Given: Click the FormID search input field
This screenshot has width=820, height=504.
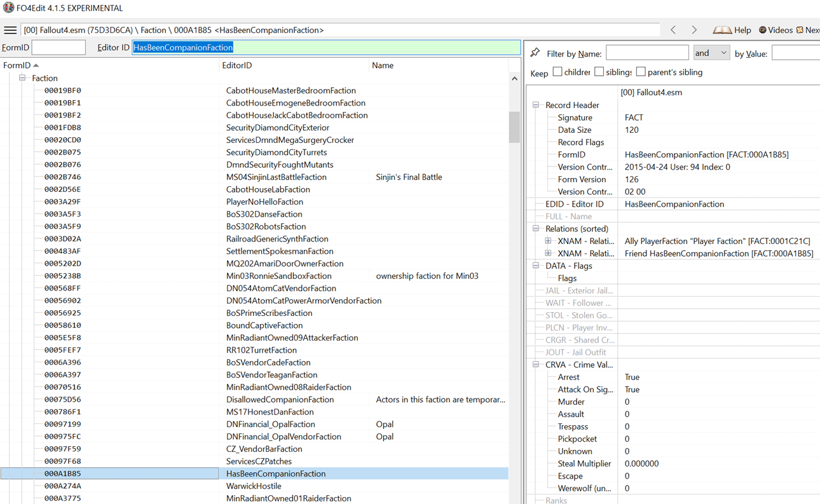Looking at the screenshot, I should point(58,47).
